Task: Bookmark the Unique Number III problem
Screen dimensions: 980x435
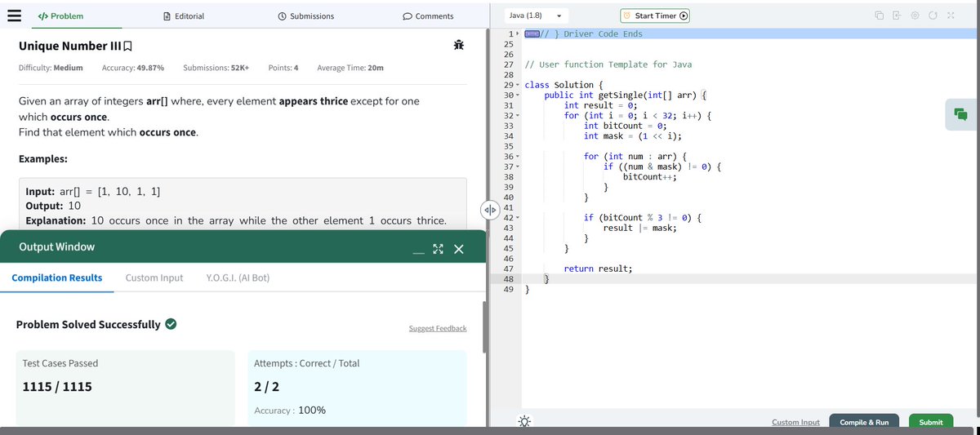Action: (x=127, y=46)
